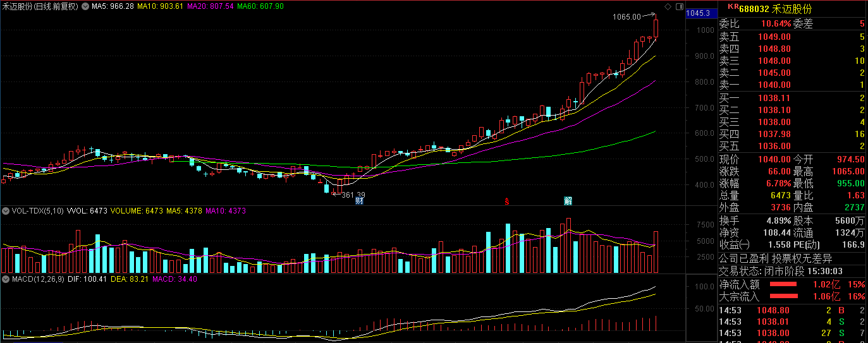Select the 买一 bid price 1038.11
The image size is (868, 343).
[x=774, y=98]
